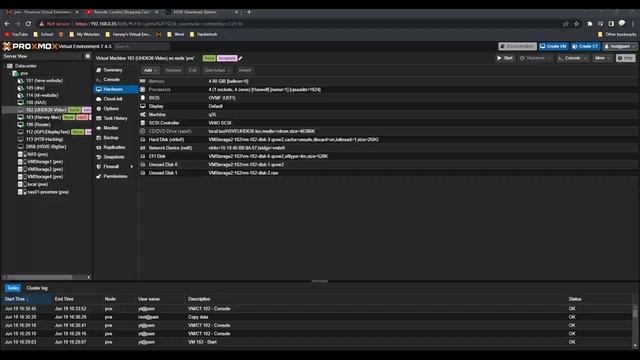Open the Replication section icon
Viewport: 640px width, 360px height.
99,147
